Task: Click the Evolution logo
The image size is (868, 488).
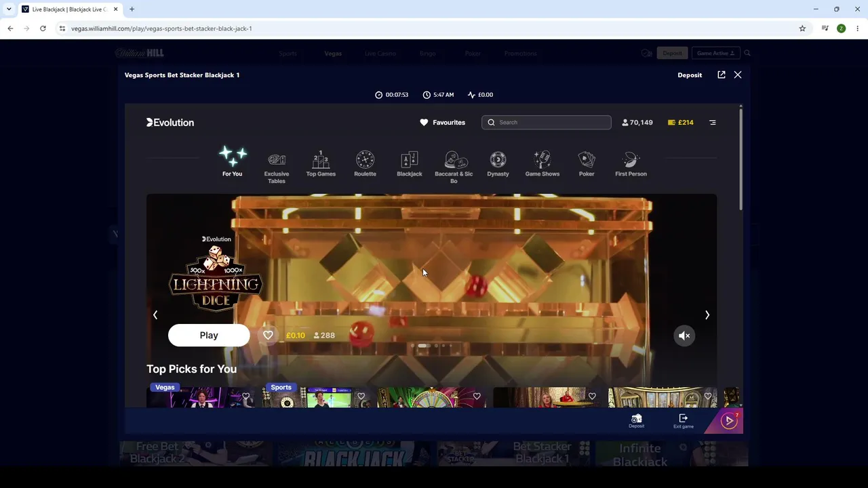Action: 170,123
